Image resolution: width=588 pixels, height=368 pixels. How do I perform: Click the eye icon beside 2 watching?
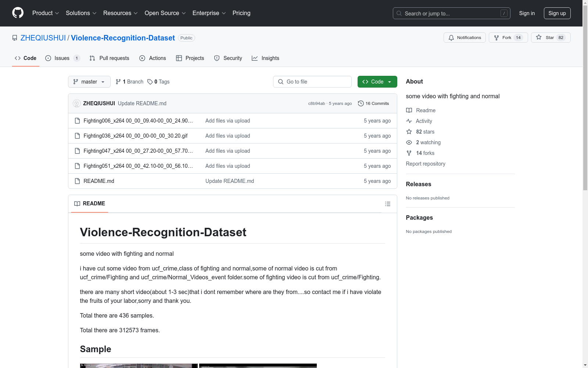(409, 142)
